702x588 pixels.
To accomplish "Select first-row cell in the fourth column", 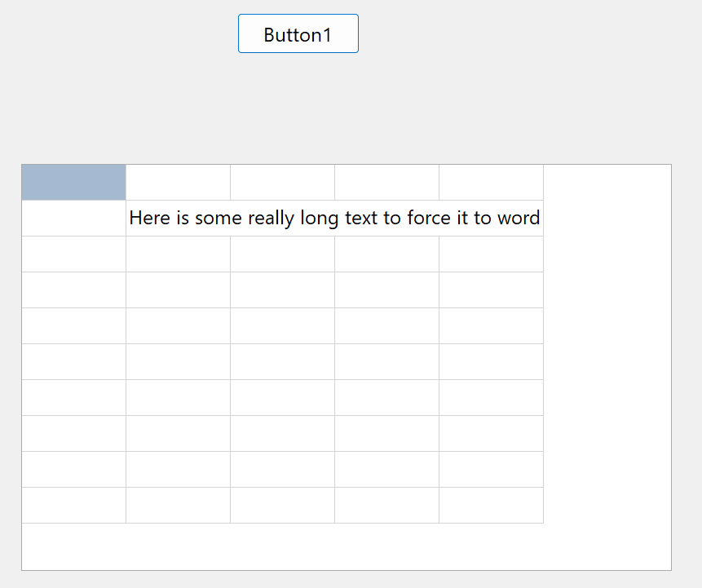I will [386, 182].
